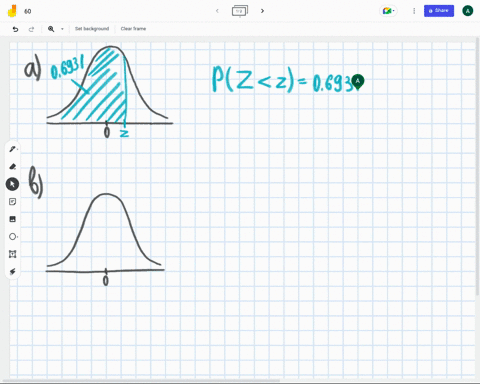Rename the jam title "60"
480x384 pixels.
(28, 11)
